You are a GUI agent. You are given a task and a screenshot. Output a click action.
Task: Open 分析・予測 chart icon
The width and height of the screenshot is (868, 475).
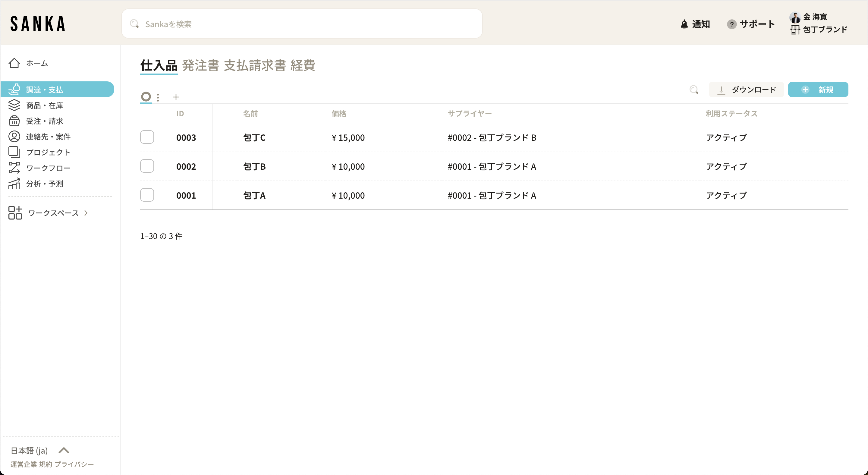pyautogui.click(x=14, y=184)
